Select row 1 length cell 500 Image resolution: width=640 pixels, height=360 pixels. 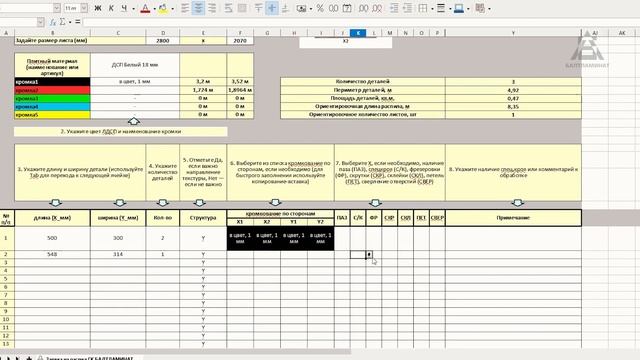[x=52, y=238]
